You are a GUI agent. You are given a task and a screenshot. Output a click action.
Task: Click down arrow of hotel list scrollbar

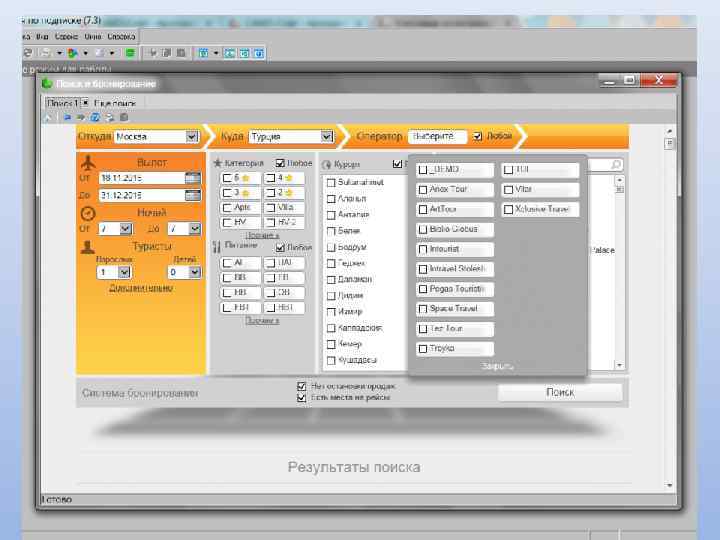pos(619,365)
